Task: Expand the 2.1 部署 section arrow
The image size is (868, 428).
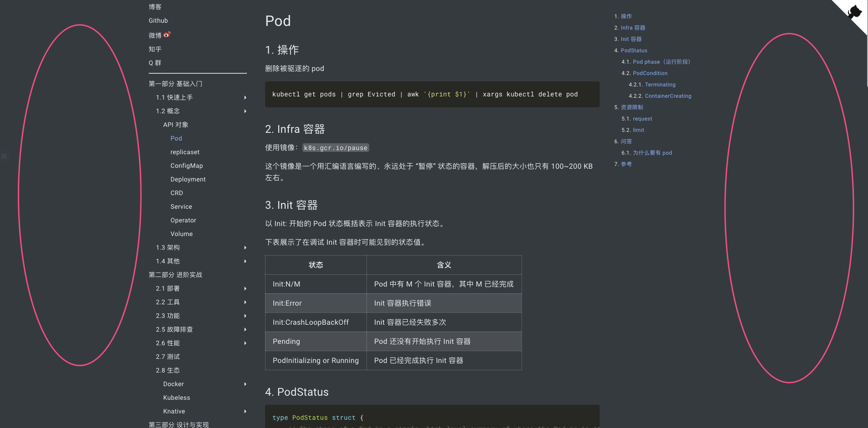Action: click(245, 288)
